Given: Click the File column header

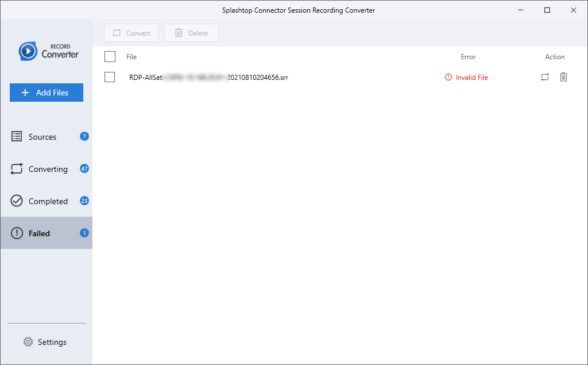Looking at the screenshot, I should point(131,57).
